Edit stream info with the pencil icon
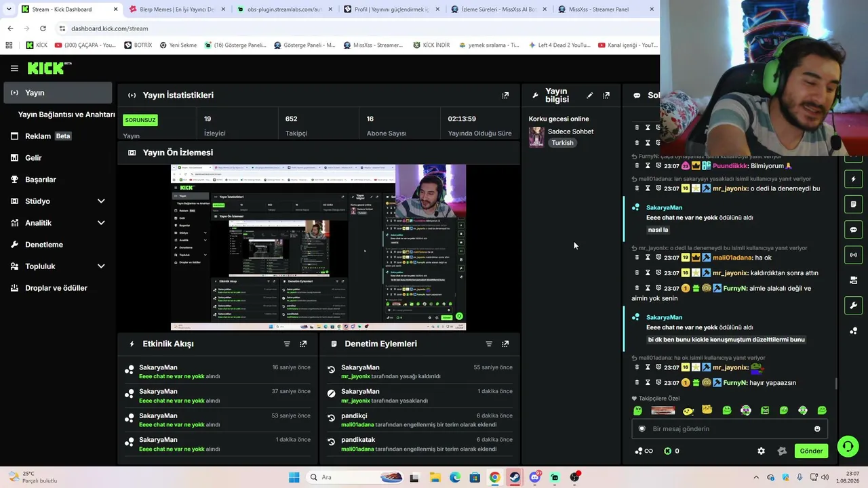The width and height of the screenshot is (868, 488). [x=589, y=96]
